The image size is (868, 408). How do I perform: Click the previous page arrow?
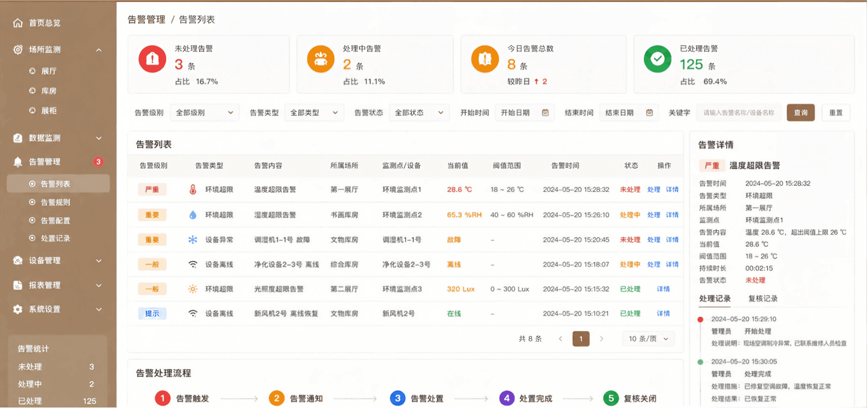(561, 339)
